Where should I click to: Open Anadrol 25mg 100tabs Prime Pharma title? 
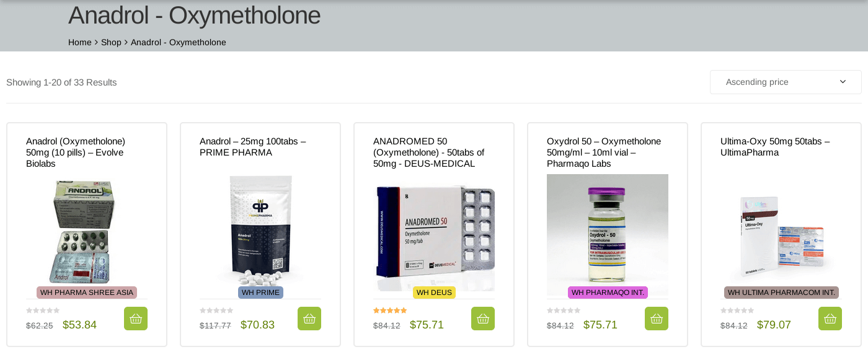tap(252, 147)
